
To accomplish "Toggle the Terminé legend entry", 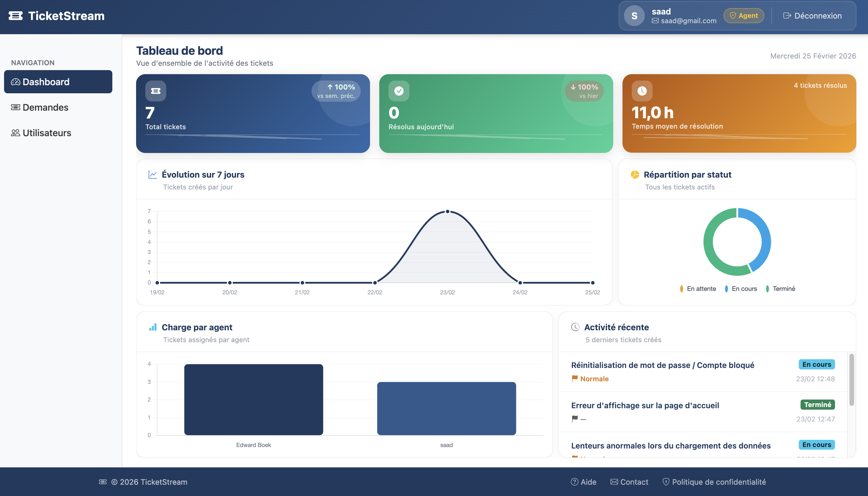I will [x=780, y=289].
